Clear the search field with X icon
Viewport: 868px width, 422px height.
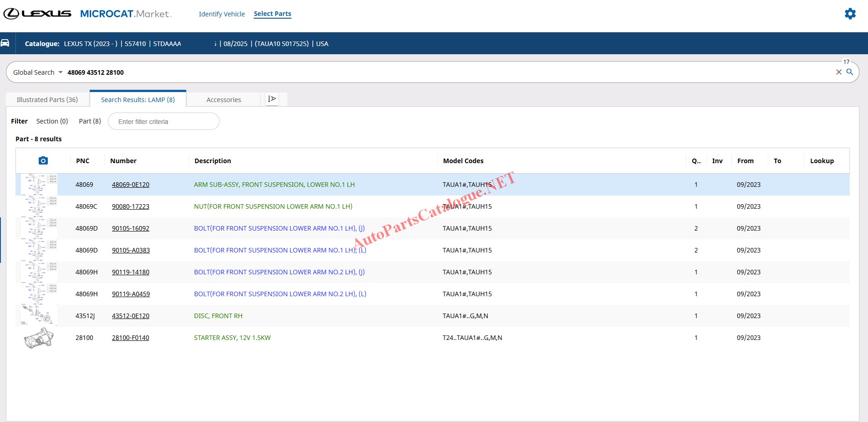pyautogui.click(x=838, y=72)
